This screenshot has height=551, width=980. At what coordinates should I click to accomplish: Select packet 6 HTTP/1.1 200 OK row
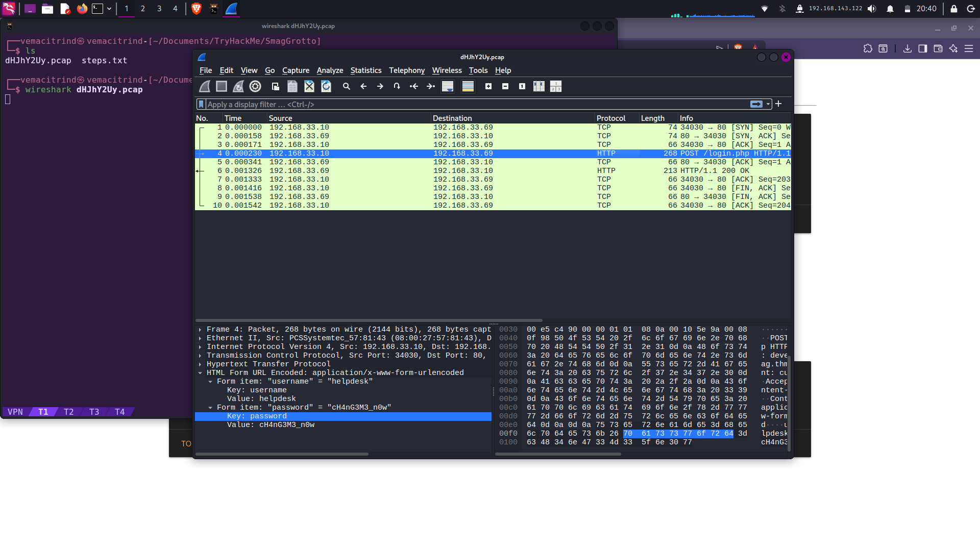point(493,171)
